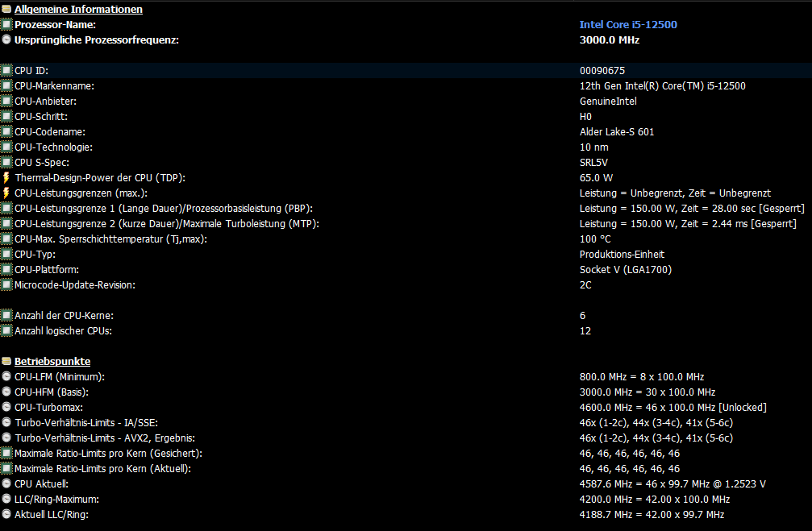Click the clock icon beside CPU Aktuell
812x531 pixels.
point(6,484)
